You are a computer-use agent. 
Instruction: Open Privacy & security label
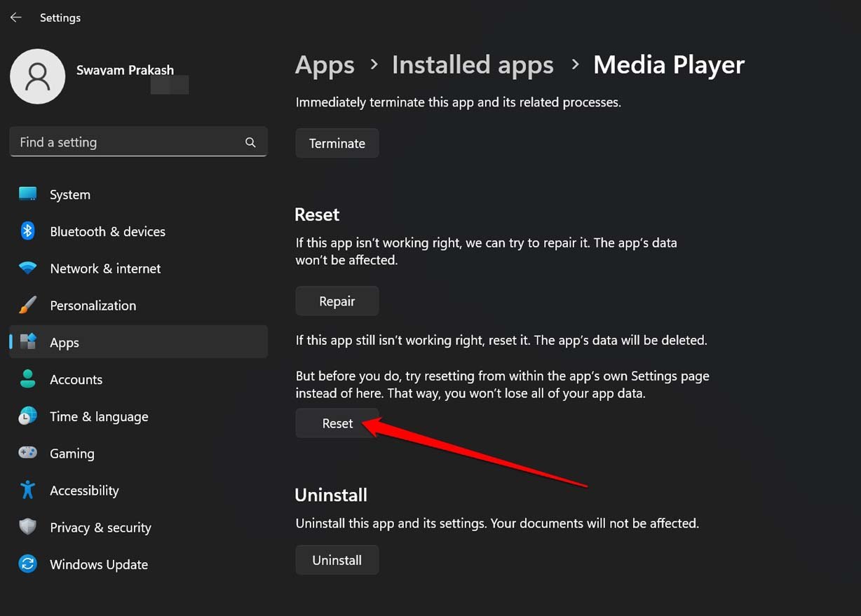pos(100,528)
